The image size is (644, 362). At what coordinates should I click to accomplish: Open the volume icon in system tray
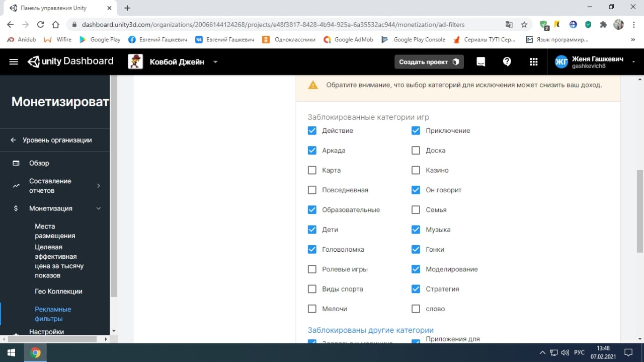click(565, 352)
